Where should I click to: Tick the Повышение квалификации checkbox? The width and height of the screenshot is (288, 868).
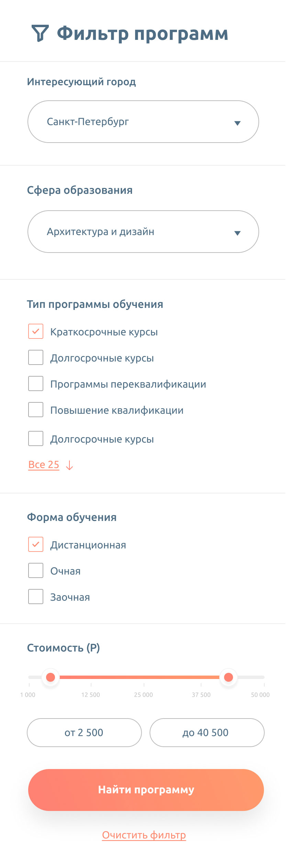click(36, 410)
